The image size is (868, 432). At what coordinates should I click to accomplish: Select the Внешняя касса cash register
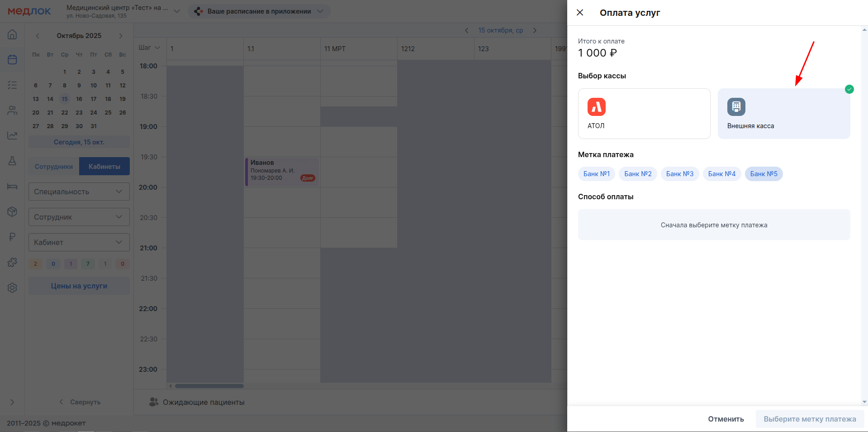[783, 114]
